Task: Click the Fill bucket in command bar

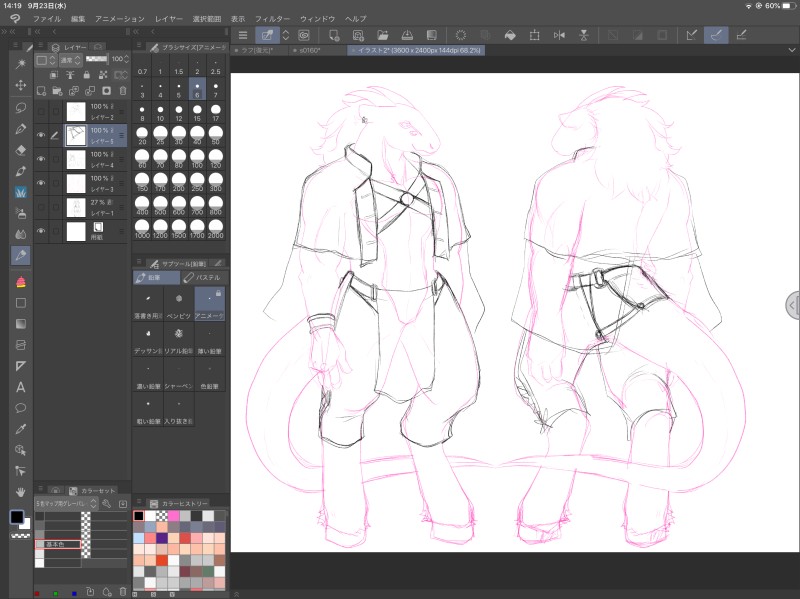Action: [509, 35]
